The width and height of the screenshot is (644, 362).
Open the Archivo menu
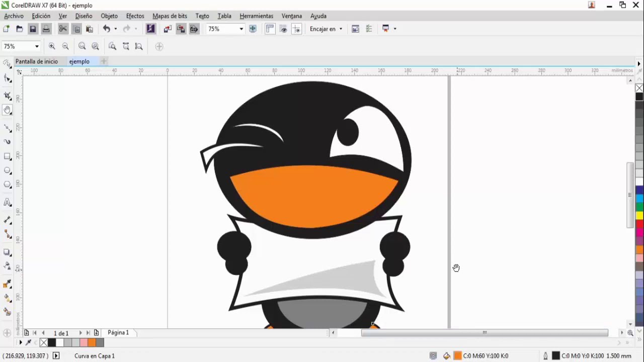click(x=14, y=16)
